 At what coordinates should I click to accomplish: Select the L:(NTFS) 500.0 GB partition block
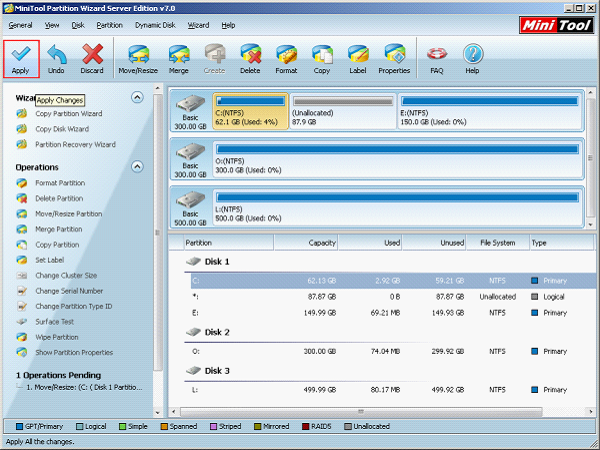coord(397,207)
